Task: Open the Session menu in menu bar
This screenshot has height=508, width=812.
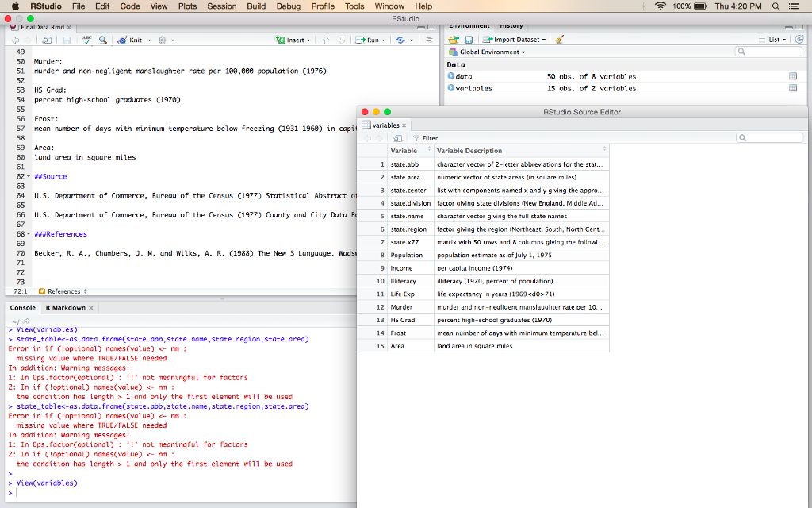Action: (221, 6)
